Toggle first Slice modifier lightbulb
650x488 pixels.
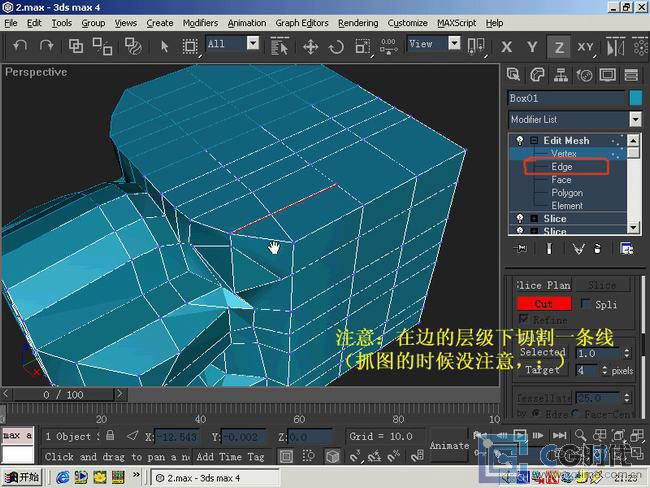[x=520, y=218]
